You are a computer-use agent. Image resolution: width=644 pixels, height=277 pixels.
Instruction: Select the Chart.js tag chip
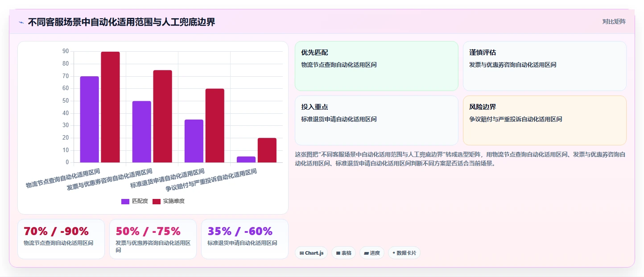311,253
